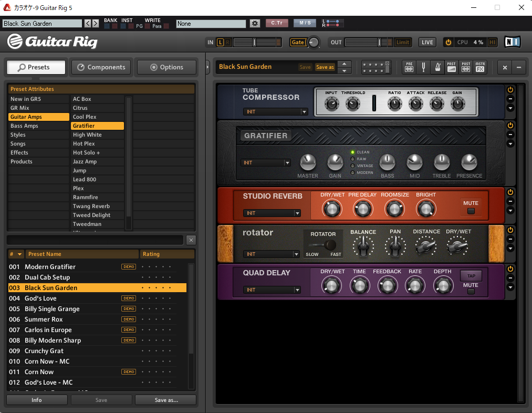Switch to the Options tab
The image size is (532, 413).
click(166, 67)
